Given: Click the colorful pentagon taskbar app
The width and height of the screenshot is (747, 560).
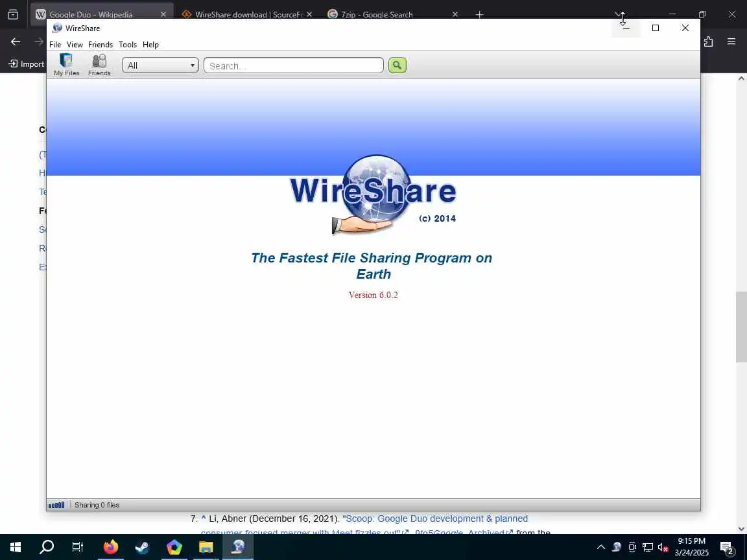Looking at the screenshot, I should pyautogui.click(x=174, y=546).
